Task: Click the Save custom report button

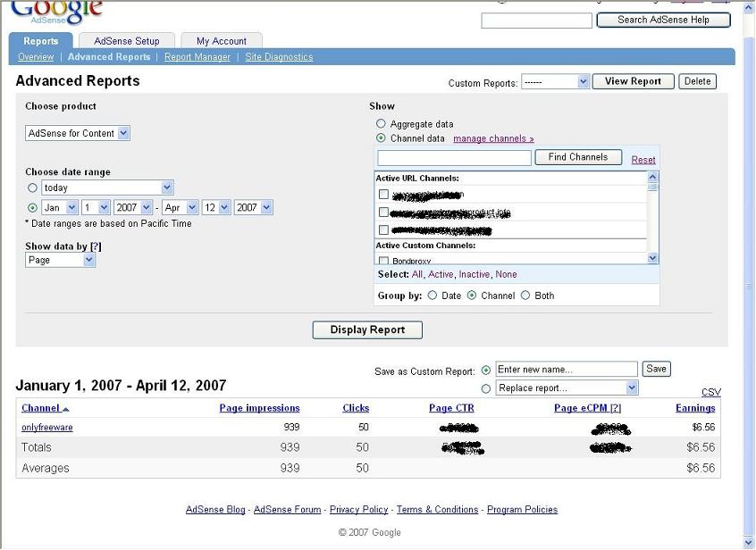Action: (656, 369)
